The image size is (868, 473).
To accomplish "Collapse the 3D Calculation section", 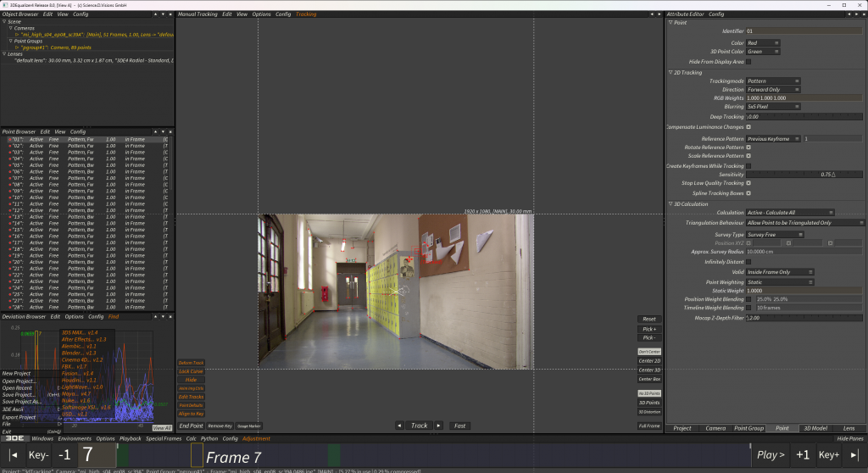I will click(670, 203).
